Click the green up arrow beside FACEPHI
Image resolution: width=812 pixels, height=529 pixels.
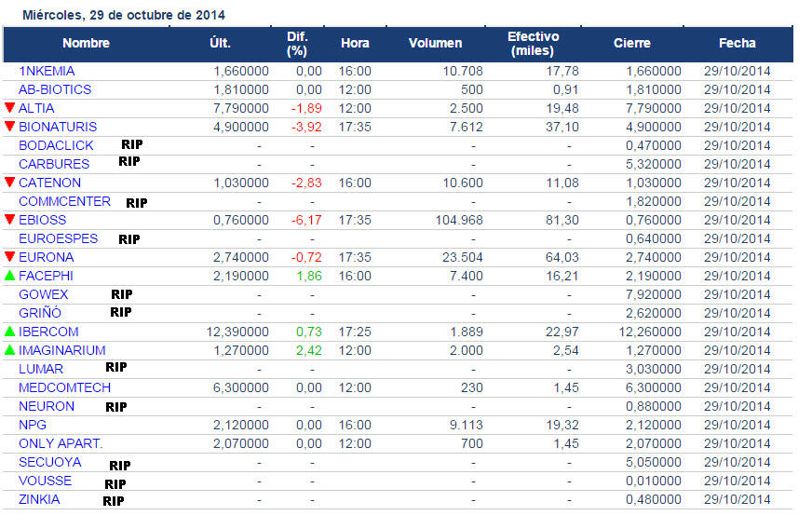pos(10,276)
